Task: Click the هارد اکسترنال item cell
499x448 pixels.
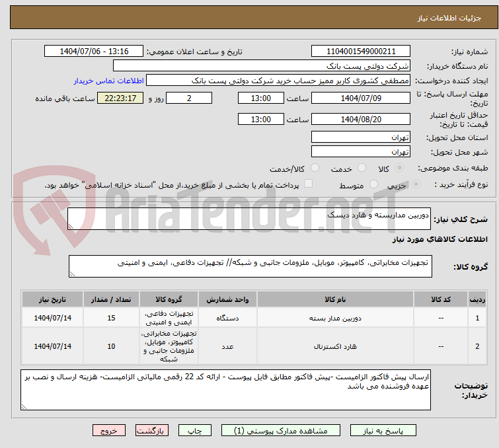Action: pos(335,346)
